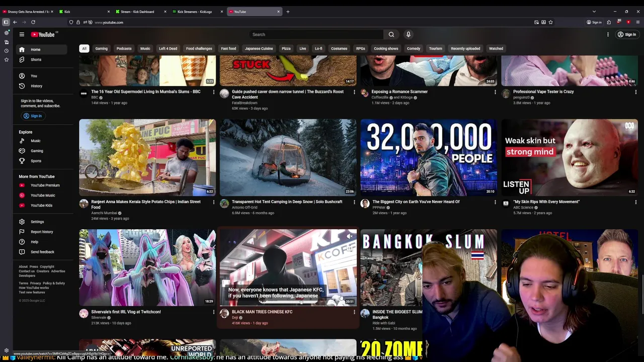The image size is (644, 362).
Task: Go back using browser back arrow
Action: tap(15, 22)
